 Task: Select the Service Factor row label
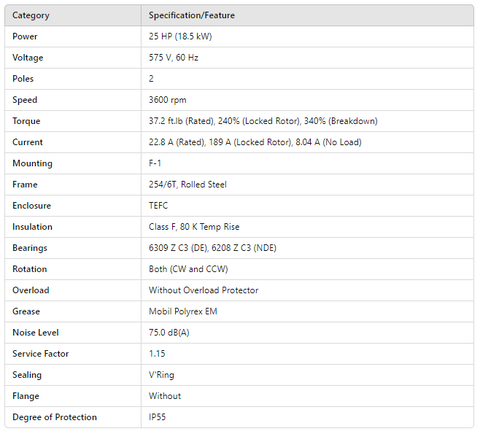click(x=40, y=354)
